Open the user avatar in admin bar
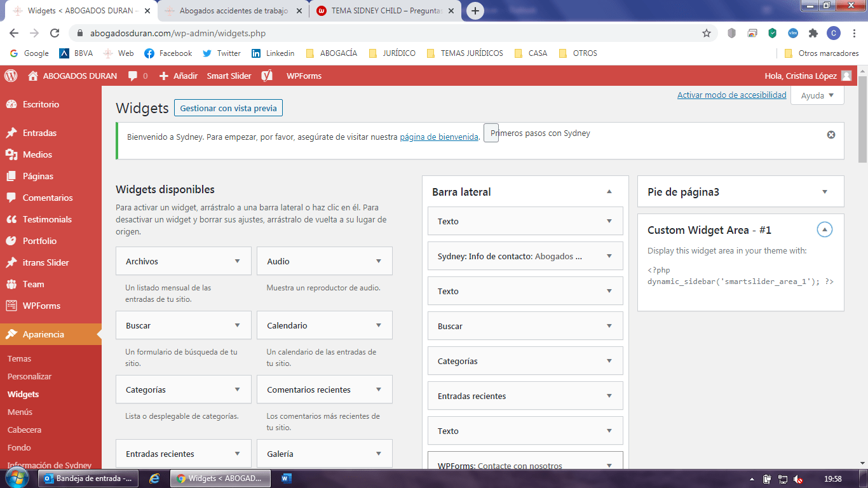The height and width of the screenshot is (488, 868). click(x=846, y=76)
